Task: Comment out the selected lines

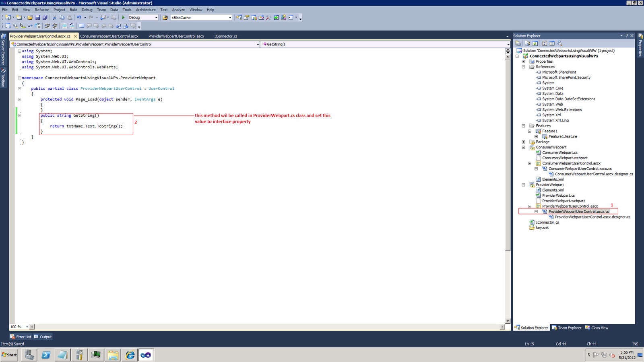Action: point(64,26)
